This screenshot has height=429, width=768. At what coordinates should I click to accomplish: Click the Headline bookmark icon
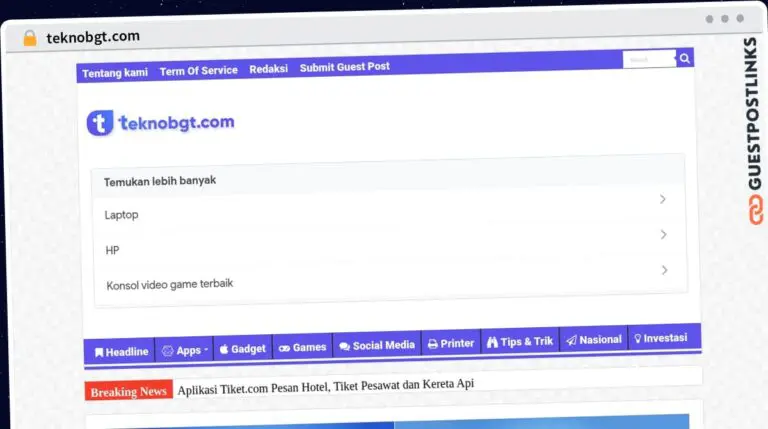(99, 352)
